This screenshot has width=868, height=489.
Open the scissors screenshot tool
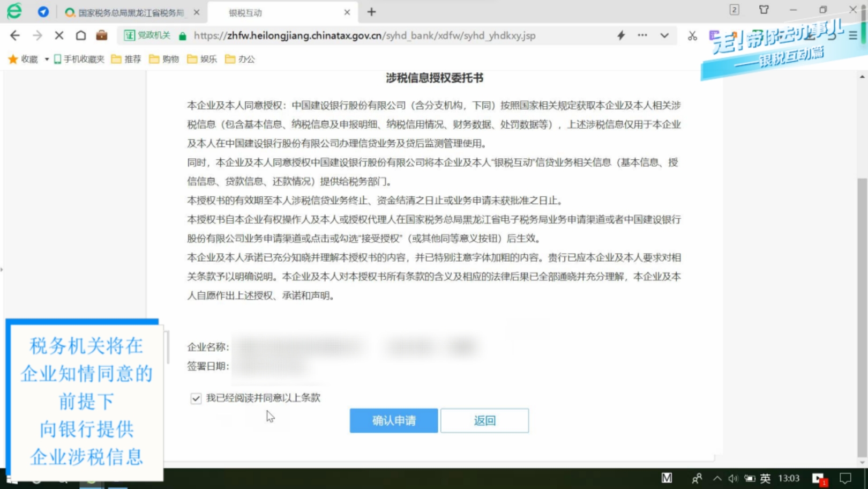click(692, 36)
